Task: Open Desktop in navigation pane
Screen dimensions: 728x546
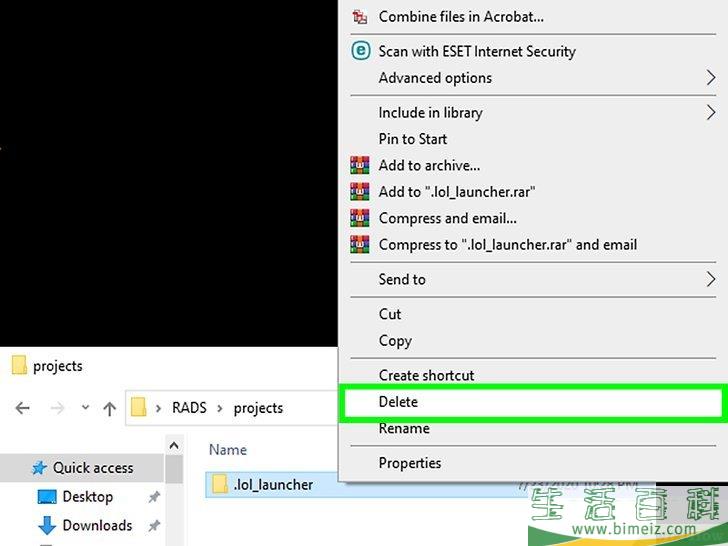Action: click(x=88, y=497)
